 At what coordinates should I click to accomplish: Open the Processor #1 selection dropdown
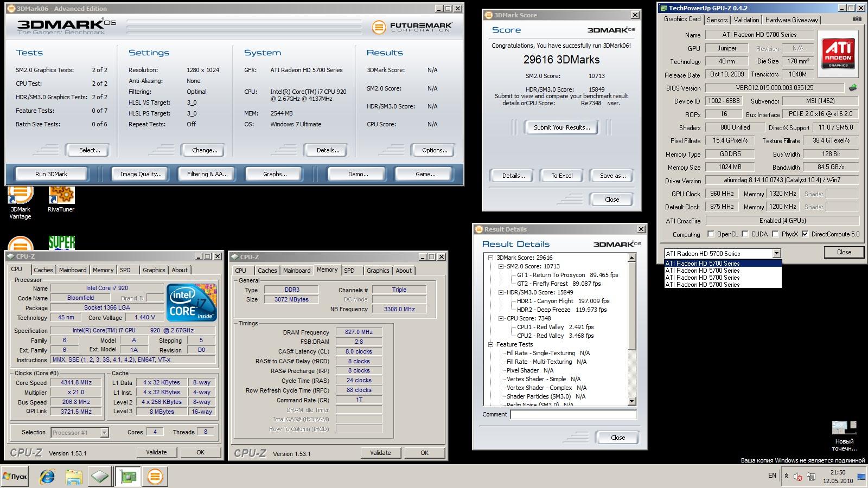80,433
